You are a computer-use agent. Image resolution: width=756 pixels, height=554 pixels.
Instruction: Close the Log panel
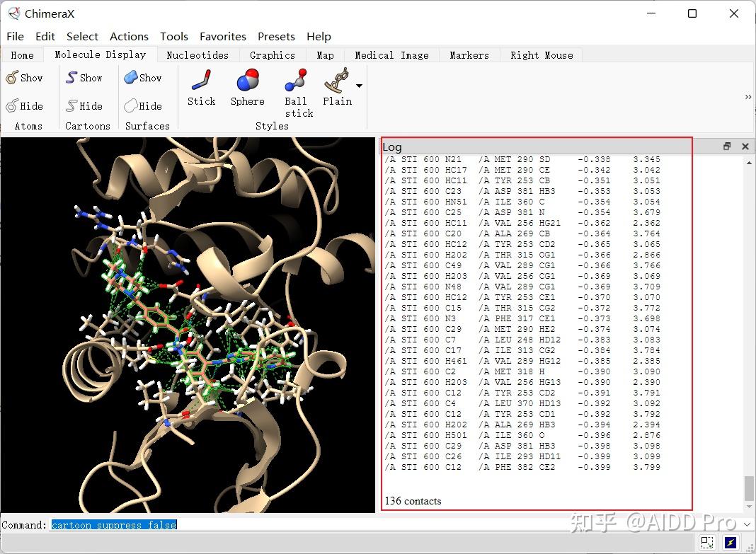[x=745, y=146]
